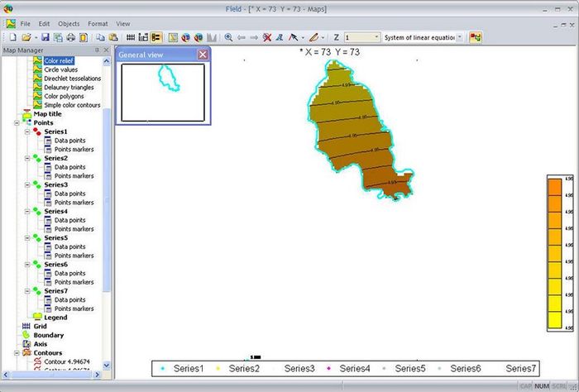Open the Objects menu
This screenshot has width=579, height=392.
pyautogui.click(x=69, y=24)
